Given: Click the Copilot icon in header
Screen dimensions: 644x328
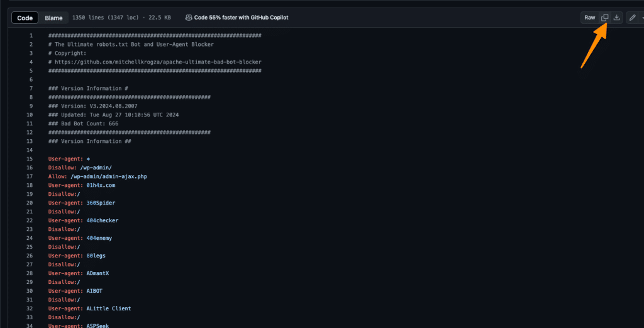Looking at the screenshot, I should coord(189,18).
